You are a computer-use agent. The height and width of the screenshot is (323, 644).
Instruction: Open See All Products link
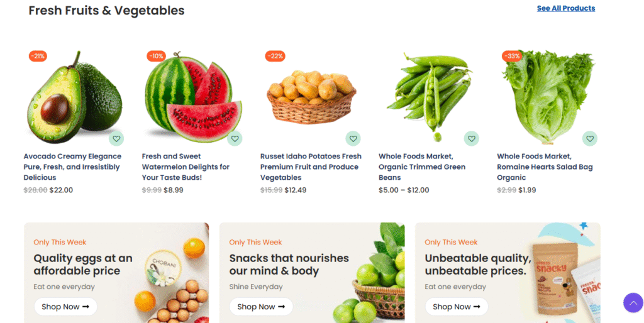coord(565,8)
